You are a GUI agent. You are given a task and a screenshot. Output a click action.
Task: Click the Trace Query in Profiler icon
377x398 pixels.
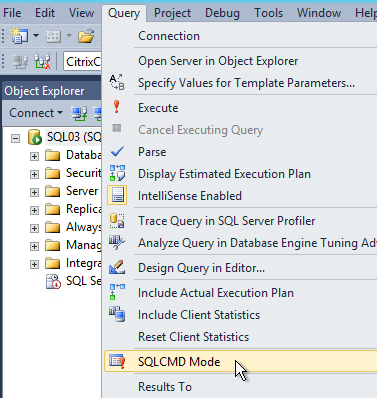117,221
